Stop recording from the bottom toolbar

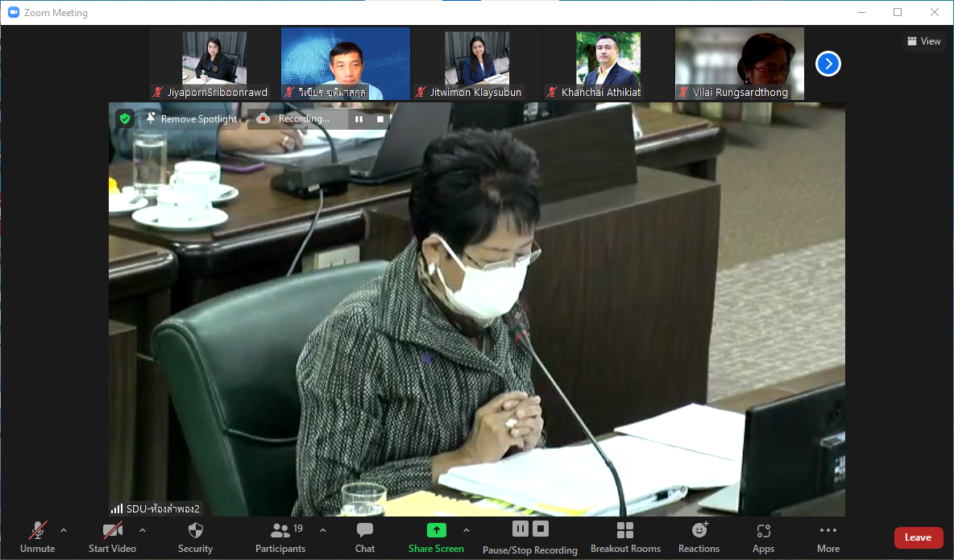point(541,529)
